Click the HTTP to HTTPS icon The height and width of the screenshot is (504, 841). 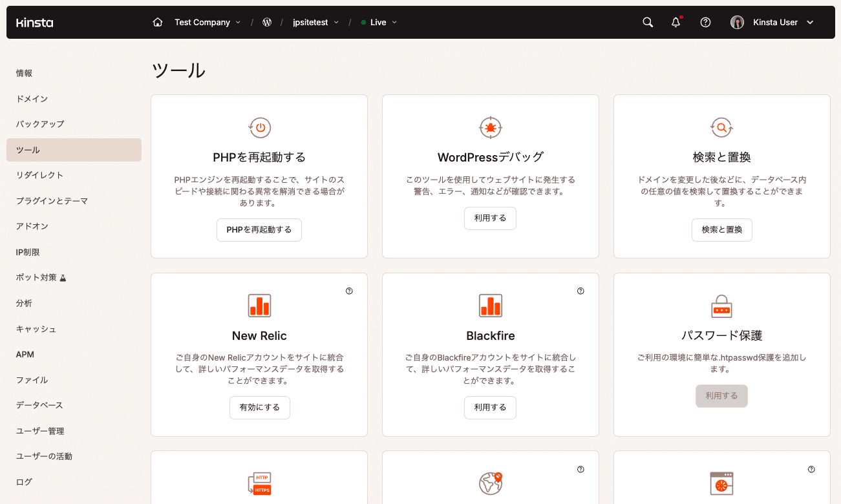tap(259, 484)
